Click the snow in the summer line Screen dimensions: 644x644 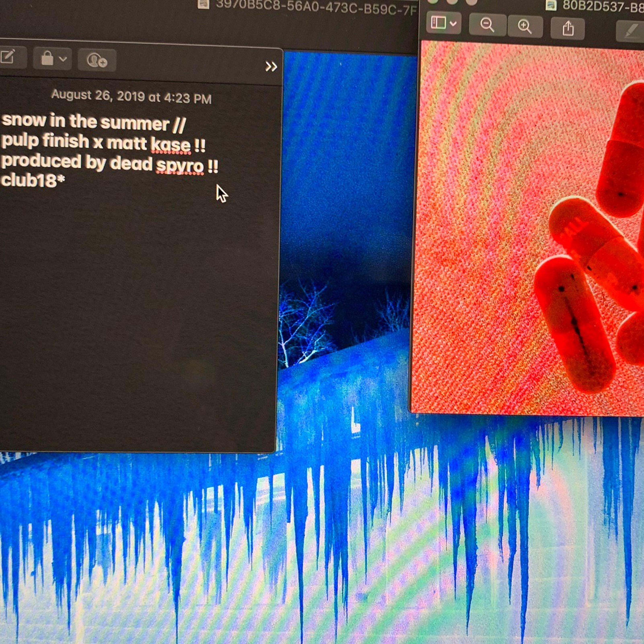click(x=93, y=122)
